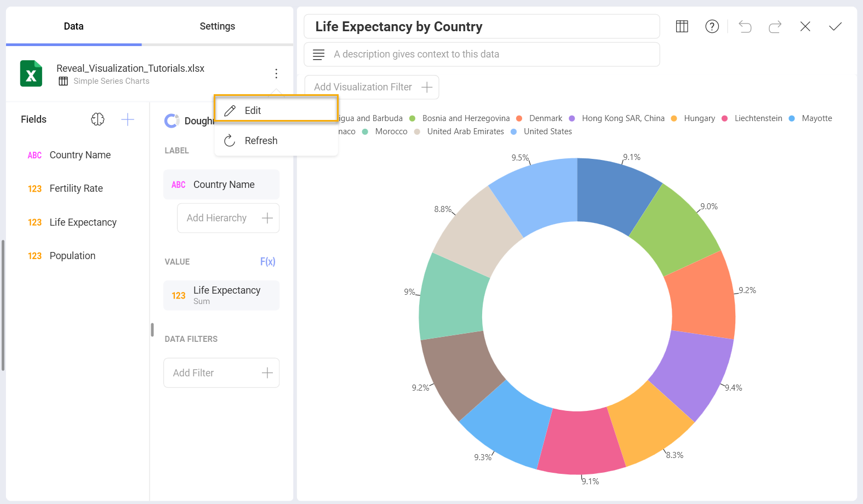Choose Refresh from the popup menu

tap(276, 141)
